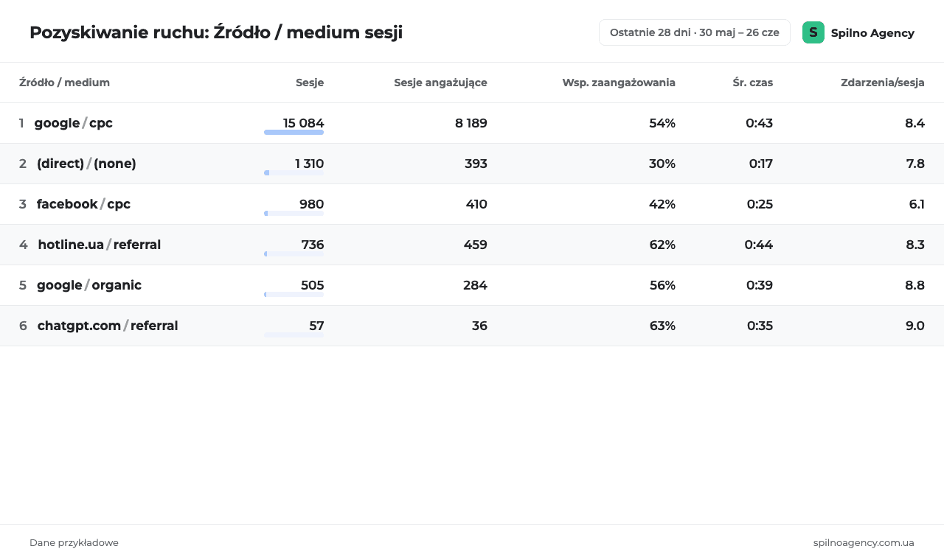This screenshot has height=560, width=944.
Task: Click the Spilno Agency name label
Action: [x=872, y=33]
